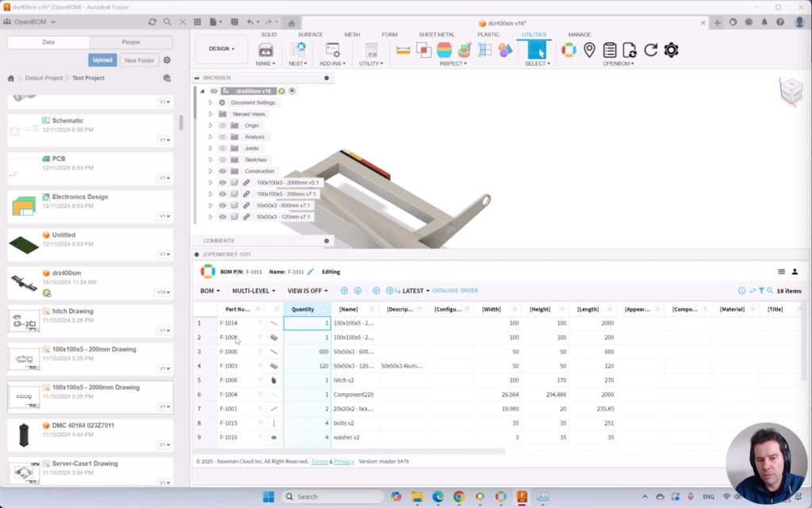The width and height of the screenshot is (812, 508).
Task: Open the BOM hamburger menu icon
Action: point(781,272)
